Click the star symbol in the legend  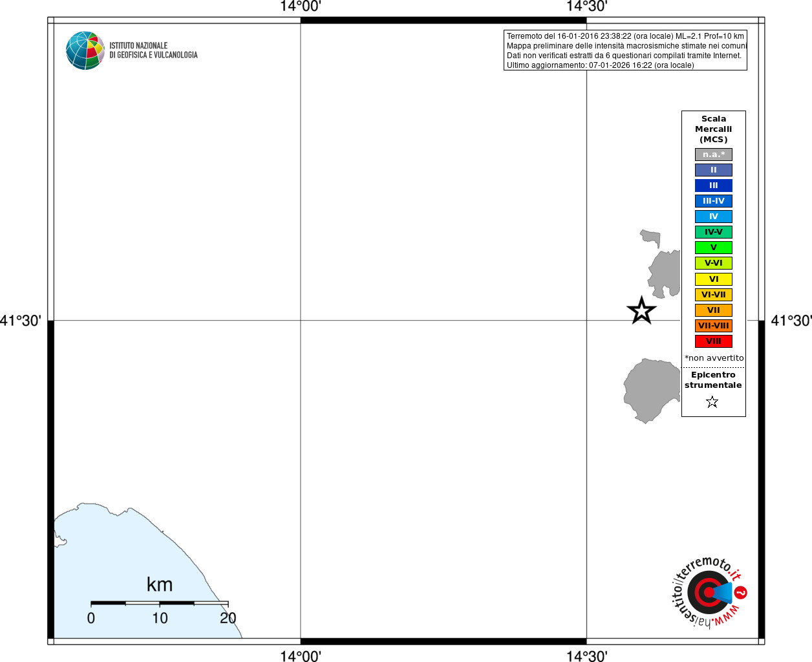click(x=712, y=402)
